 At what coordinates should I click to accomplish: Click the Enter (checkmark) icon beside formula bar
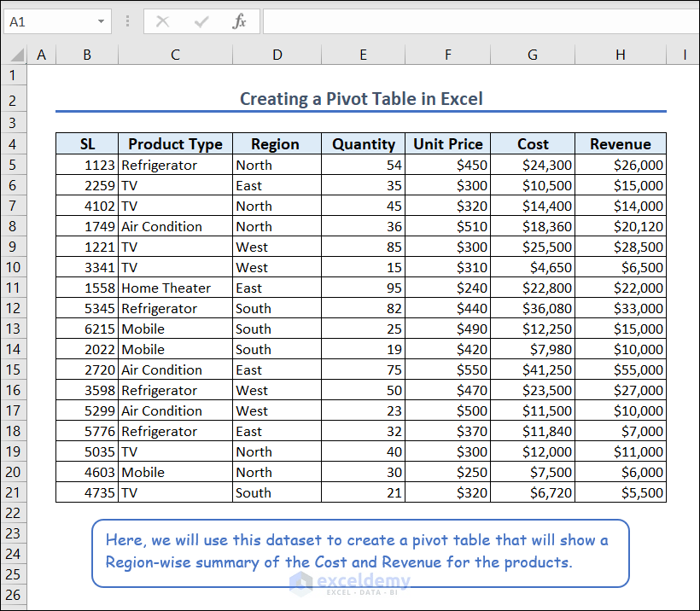201,22
